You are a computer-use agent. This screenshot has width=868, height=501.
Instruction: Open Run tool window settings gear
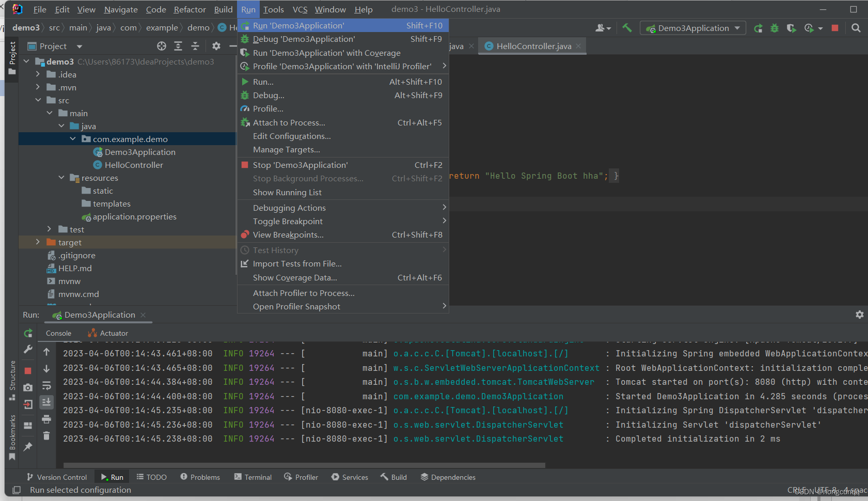(859, 315)
